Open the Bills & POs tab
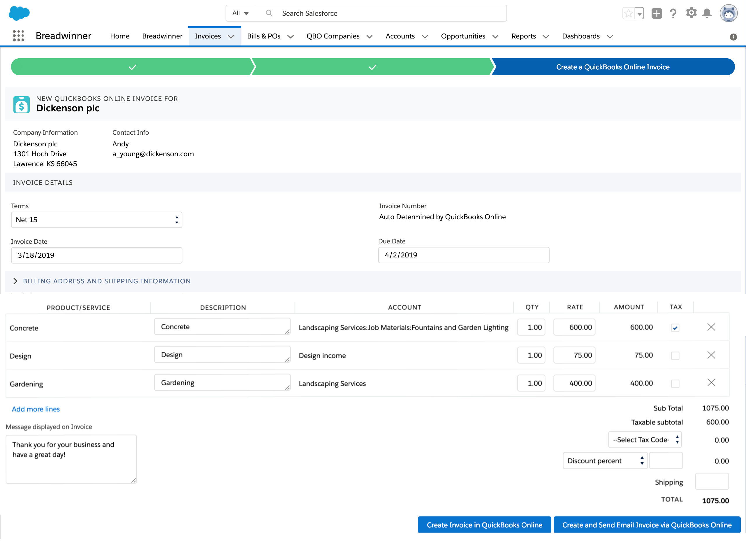The image size is (746, 560). point(264,36)
